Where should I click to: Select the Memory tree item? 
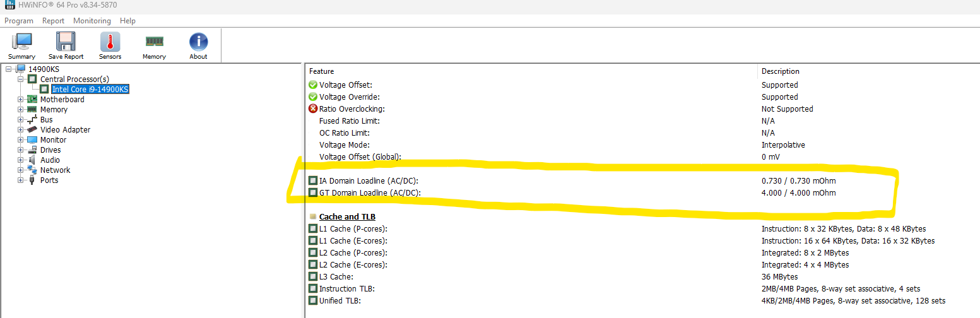pyautogui.click(x=54, y=109)
